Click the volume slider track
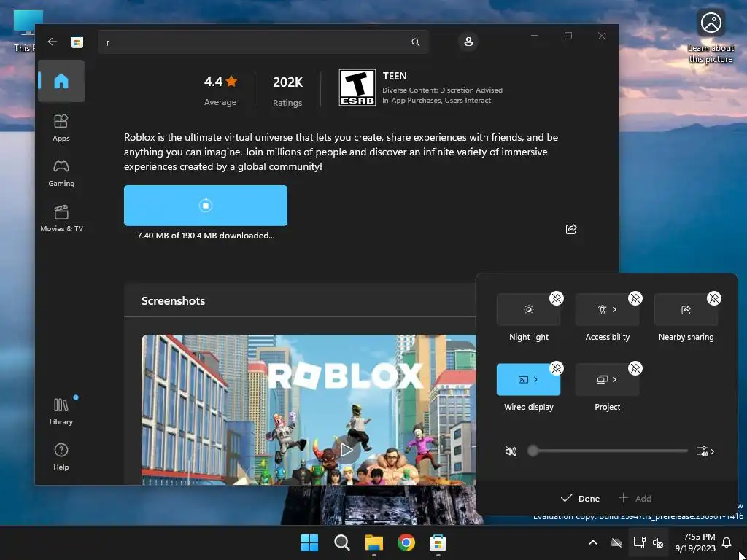Image resolution: width=747 pixels, height=560 pixels. [608, 451]
